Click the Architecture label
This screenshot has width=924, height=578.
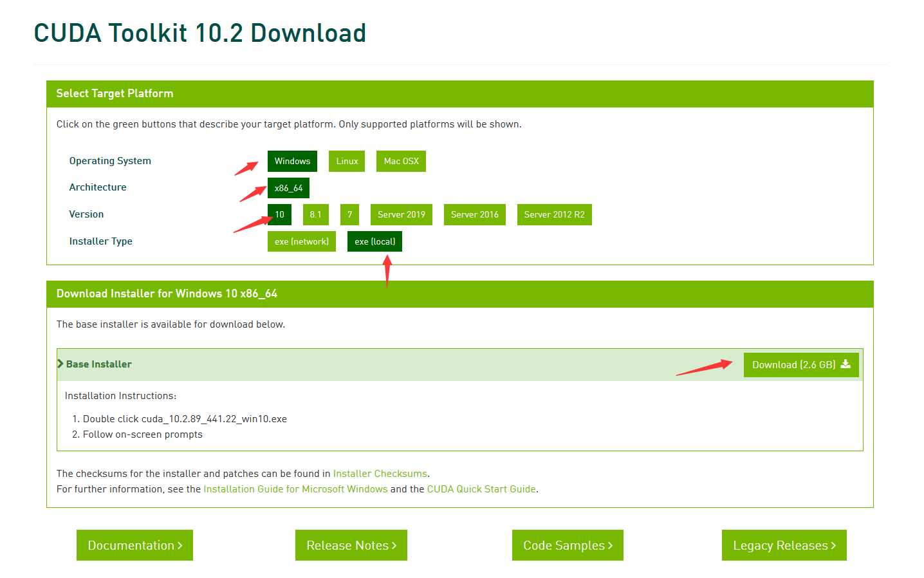tap(98, 187)
